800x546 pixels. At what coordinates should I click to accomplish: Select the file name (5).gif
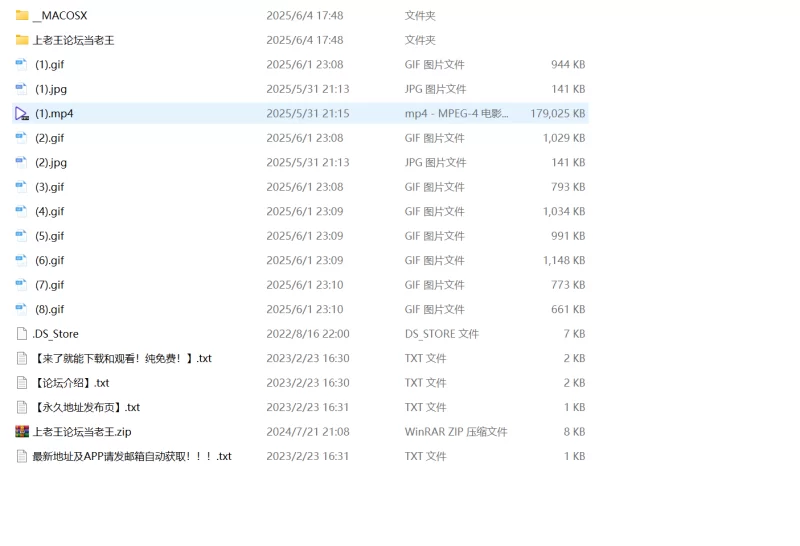point(49,236)
